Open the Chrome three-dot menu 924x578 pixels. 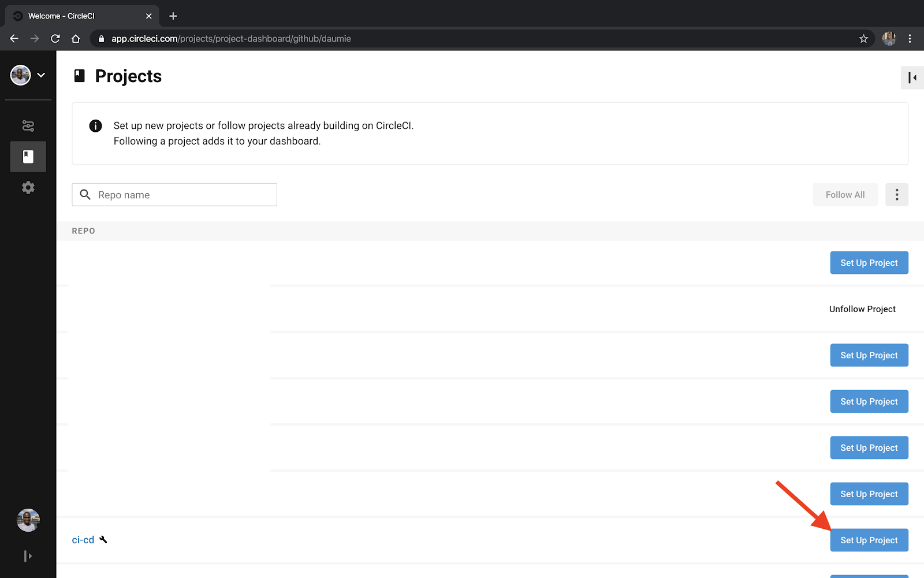[x=910, y=38]
